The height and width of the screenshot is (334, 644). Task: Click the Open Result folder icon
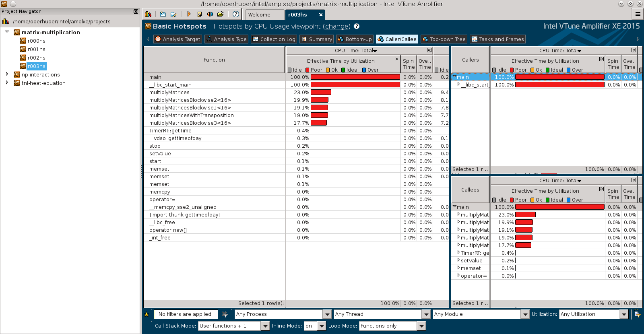pos(220,14)
